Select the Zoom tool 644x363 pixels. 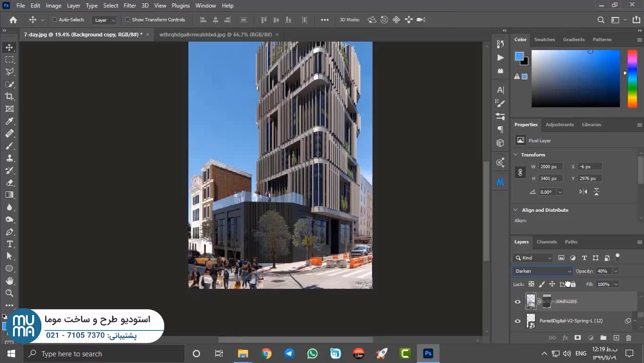(x=9, y=293)
